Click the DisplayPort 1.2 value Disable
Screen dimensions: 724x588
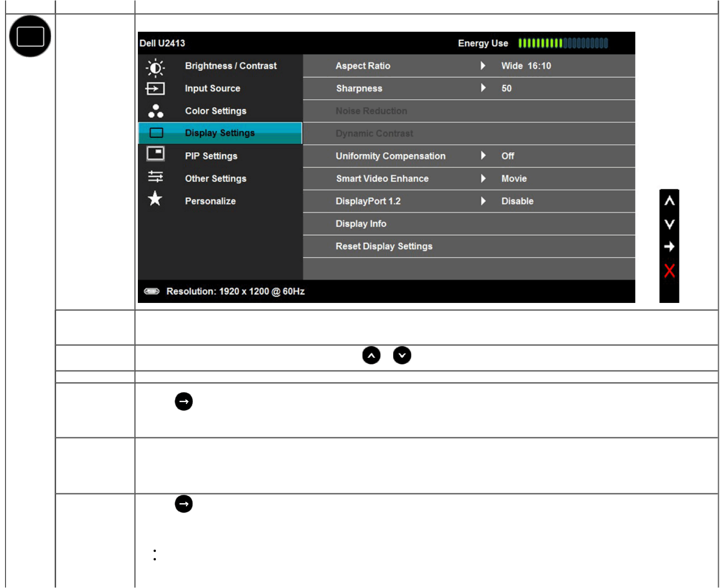(x=518, y=201)
